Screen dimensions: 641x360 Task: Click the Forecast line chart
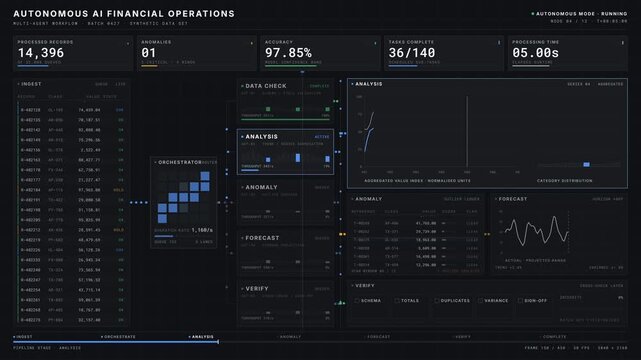pos(537,231)
